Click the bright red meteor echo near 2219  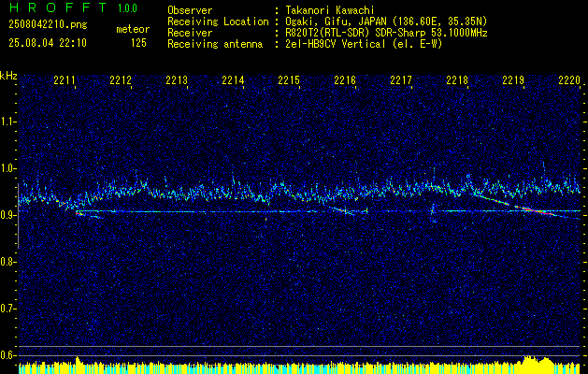(x=535, y=209)
